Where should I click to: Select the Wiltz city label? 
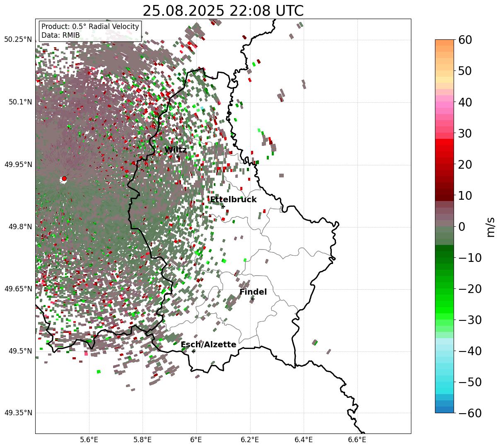pyautogui.click(x=176, y=150)
